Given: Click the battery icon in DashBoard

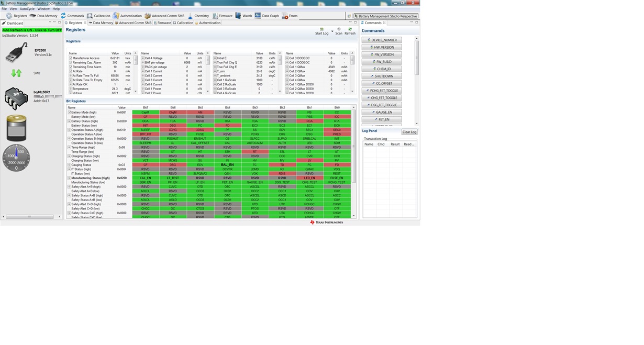Looking at the screenshot, I should tap(16, 128).
